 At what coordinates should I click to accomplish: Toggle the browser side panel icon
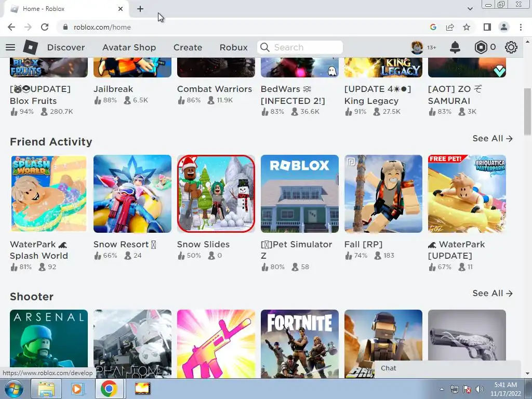click(487, 27)
